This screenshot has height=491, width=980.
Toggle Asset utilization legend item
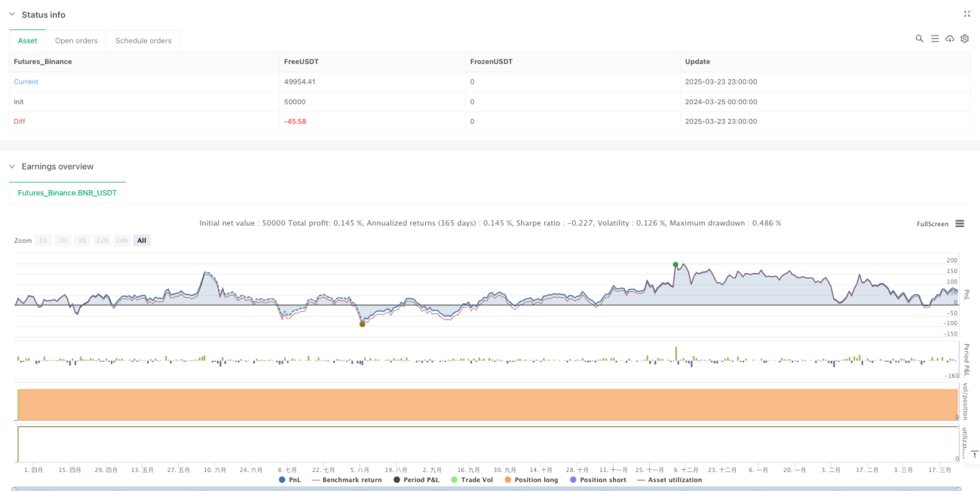click(669, 480)
